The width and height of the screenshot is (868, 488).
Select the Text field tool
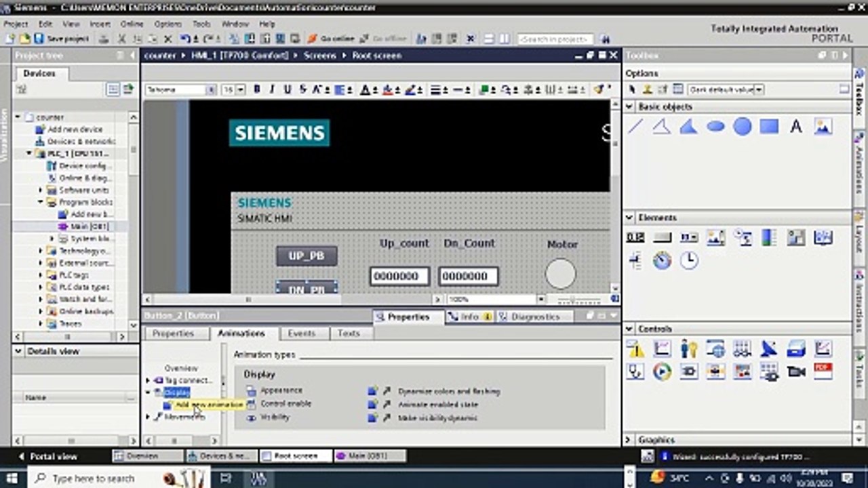(x=796, y=126)
